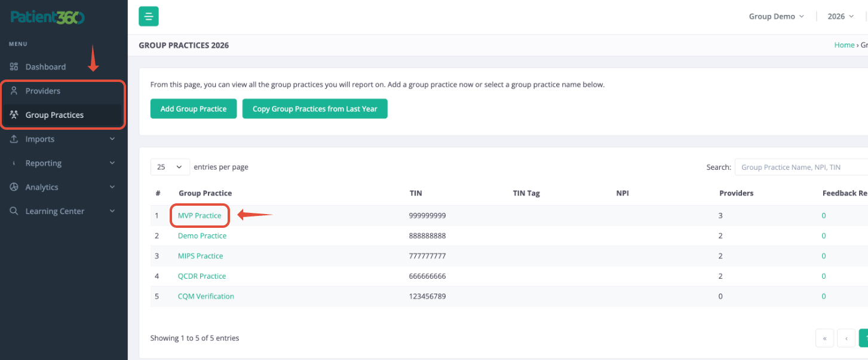This screenshot has height=360, width=868.
Task: Open the MVP Practice link
Action: [x=200, y=215]
